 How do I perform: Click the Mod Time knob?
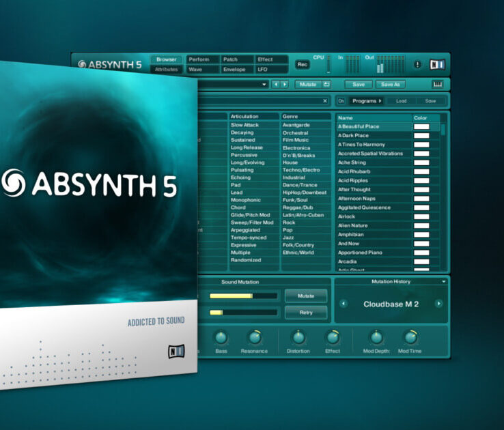coord(410,337)
